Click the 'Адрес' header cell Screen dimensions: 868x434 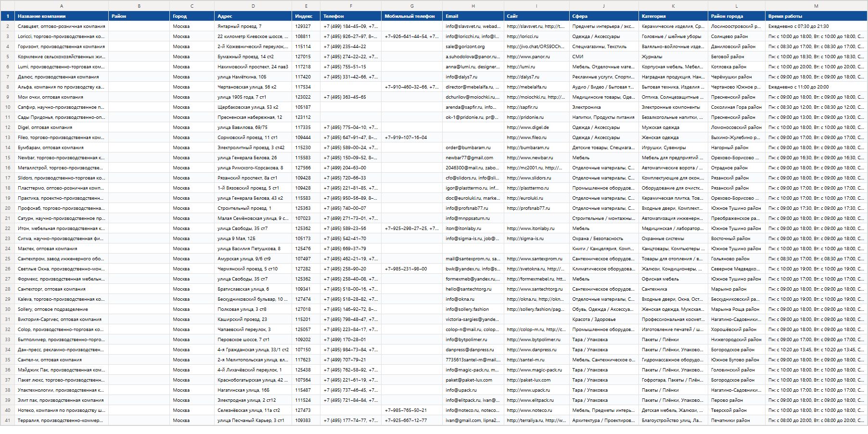pyautogui.click(x=253, y=16)
